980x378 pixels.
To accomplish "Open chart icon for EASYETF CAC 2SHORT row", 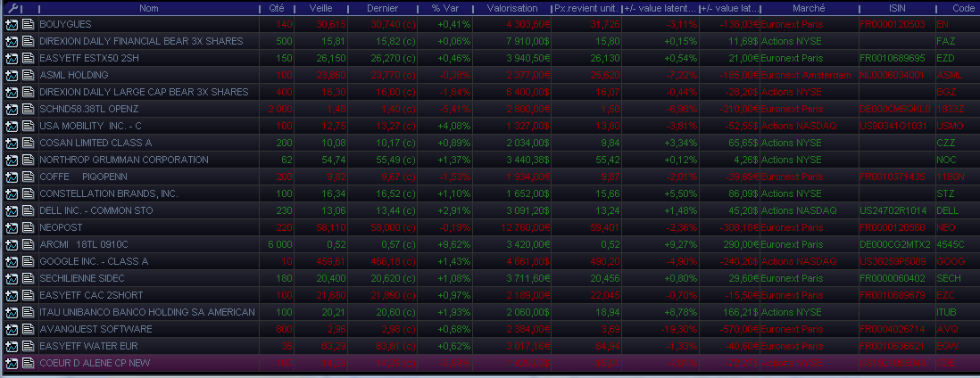I will coord(12,295).
